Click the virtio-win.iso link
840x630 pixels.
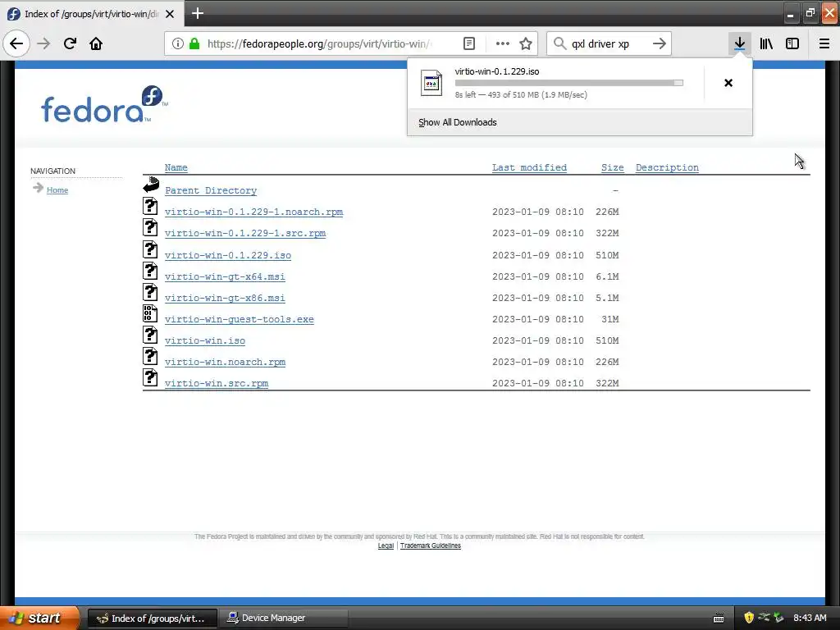[204, 340]
